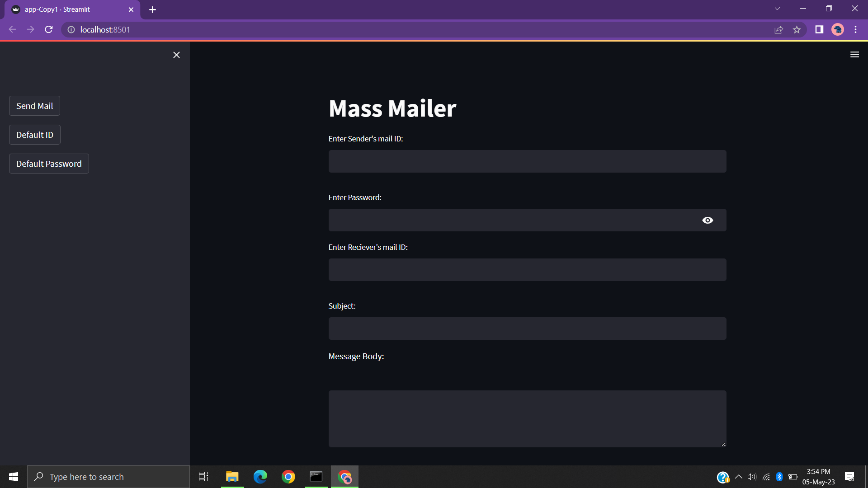This screenshot has height=488, width=868.
Task: Open Task View from taskbar
Action: 203,477
